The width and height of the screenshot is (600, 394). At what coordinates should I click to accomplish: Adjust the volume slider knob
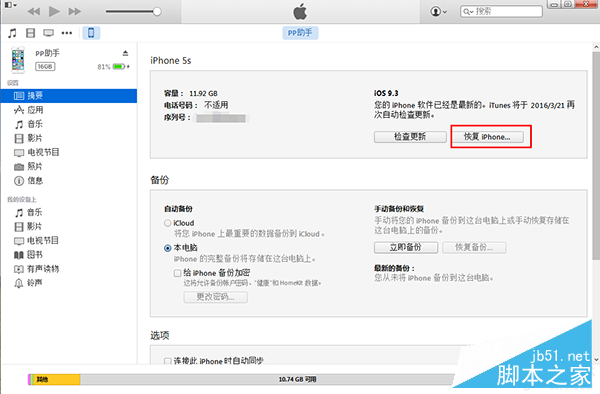tap(157, 11)
